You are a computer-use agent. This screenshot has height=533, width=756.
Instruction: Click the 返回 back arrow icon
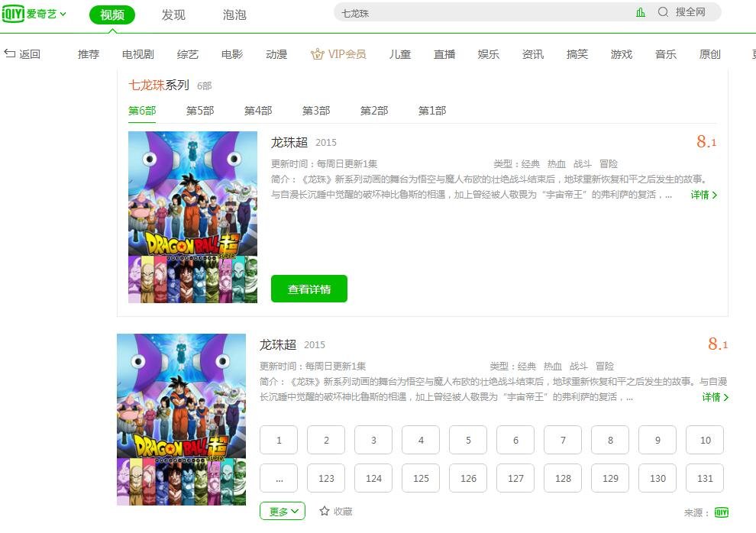pos(8,53)
